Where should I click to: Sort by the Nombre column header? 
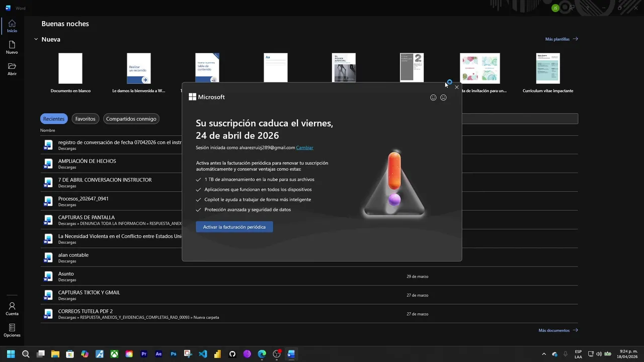click(48, 130)
